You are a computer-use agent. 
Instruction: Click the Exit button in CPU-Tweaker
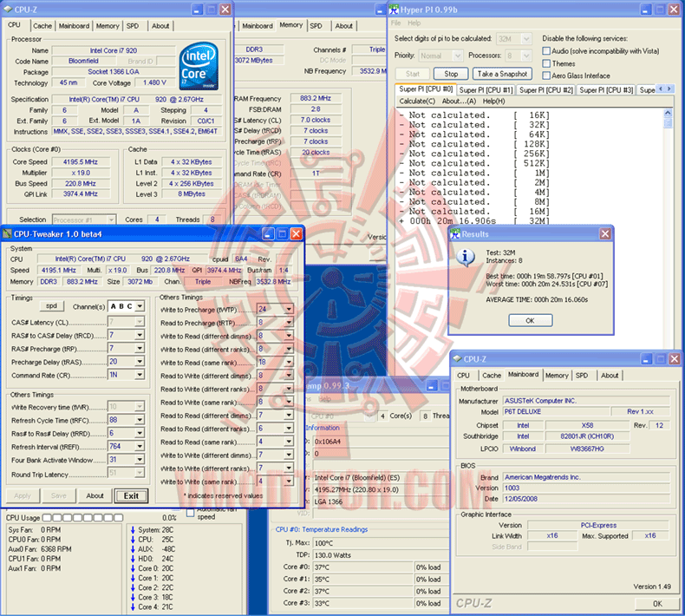pyautogui.click(x=131, y=495)
